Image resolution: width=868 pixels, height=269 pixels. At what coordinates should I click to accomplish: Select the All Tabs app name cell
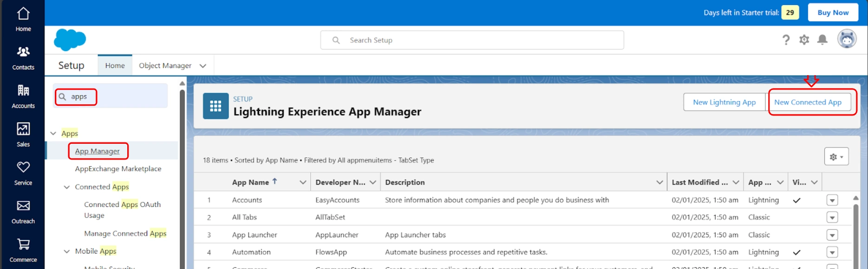(x=244, y=217)
